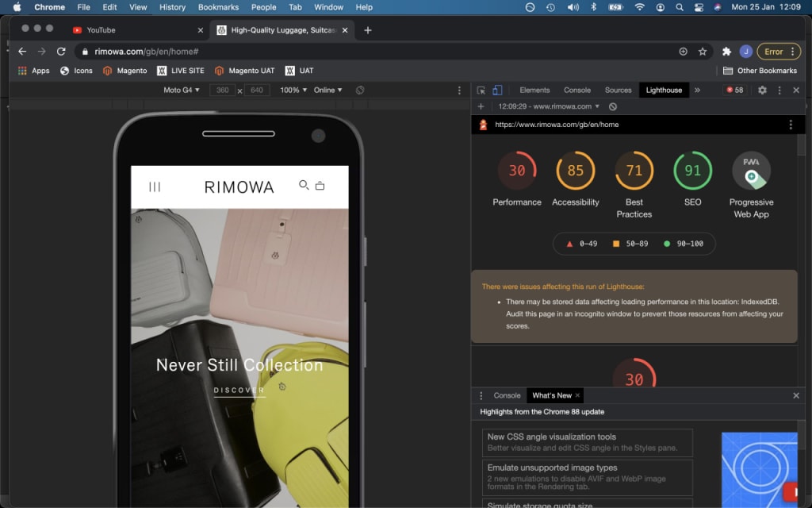Activate the inspect element picker
This screenshot has width=812, height=508.
[x=481, y=90]
